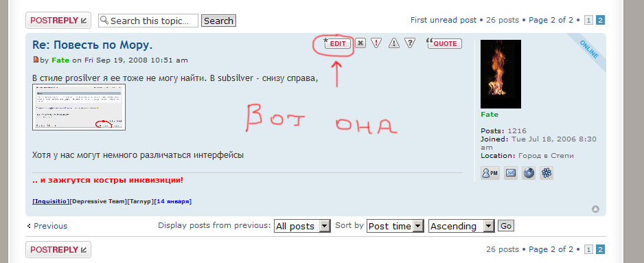Open the Ascending order dropdown

coord(461,226)
